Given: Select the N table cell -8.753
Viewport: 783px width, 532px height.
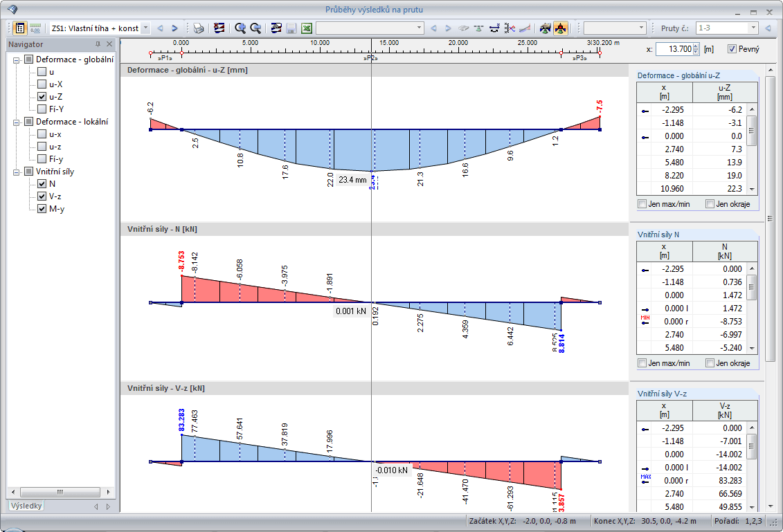Looking at the screenshot, I should (x=719, y=322).
